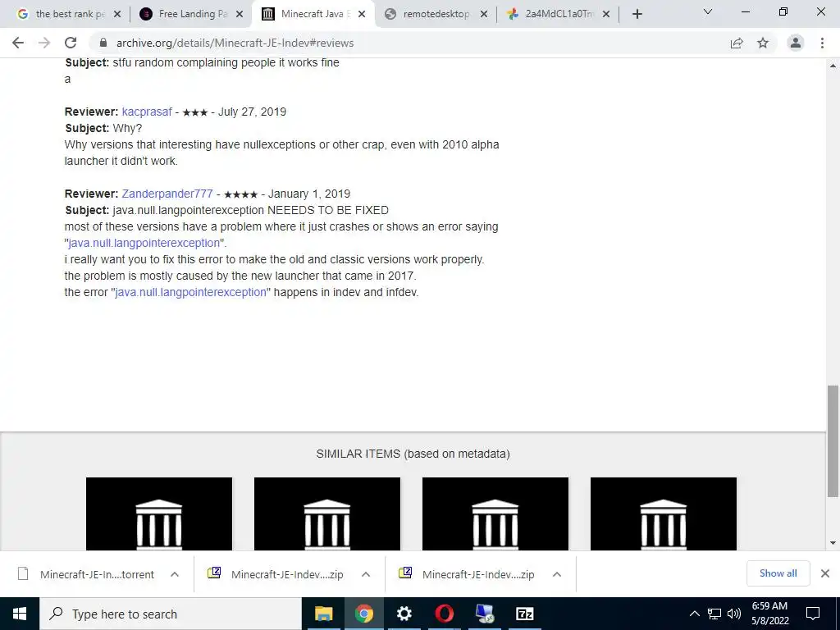Open the volume tray icon

point(734,614)
